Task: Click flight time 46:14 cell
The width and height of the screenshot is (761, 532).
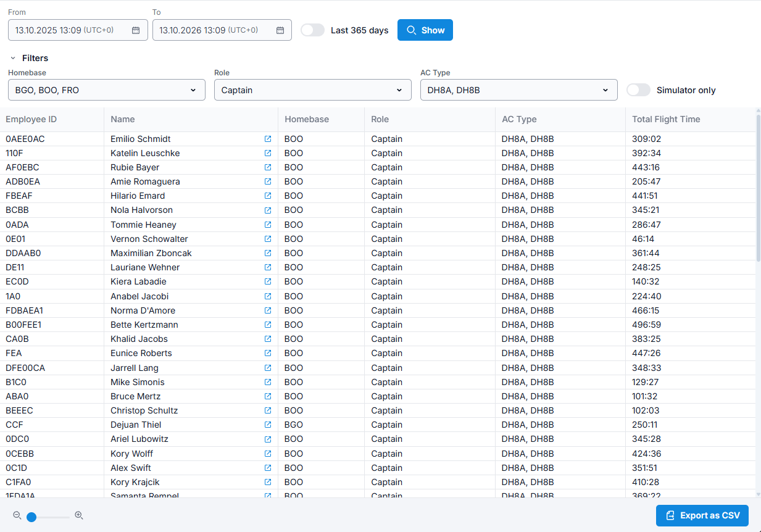Action: pos(690,239)
